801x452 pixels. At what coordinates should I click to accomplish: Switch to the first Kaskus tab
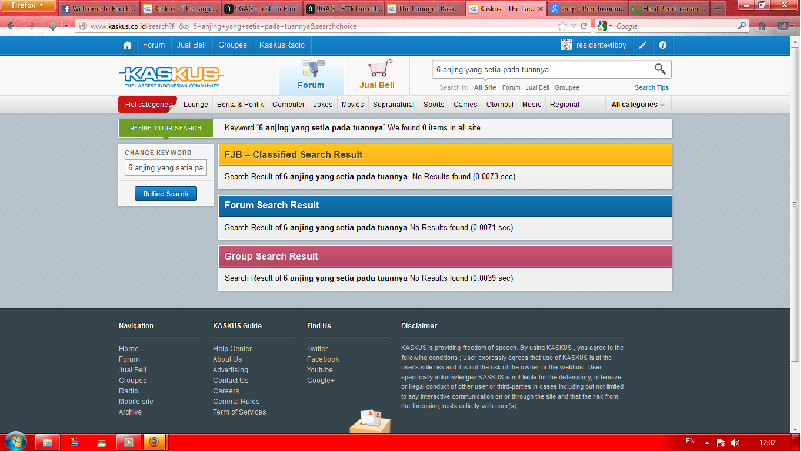[180, 9]
